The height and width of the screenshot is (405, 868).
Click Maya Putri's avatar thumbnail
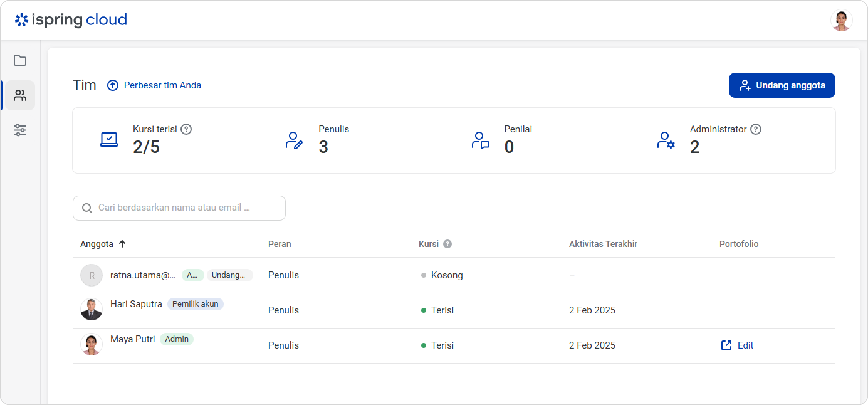[x=91, y=345]
